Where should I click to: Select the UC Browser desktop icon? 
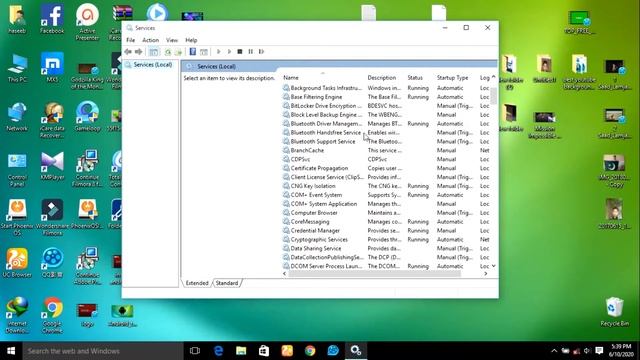(x=17, y=262)
